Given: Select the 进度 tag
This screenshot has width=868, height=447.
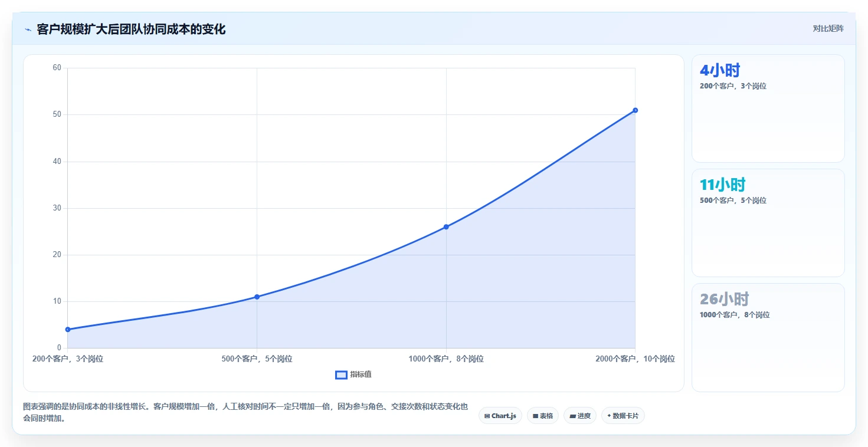Looking at the screenshot, I should (580, 416).
